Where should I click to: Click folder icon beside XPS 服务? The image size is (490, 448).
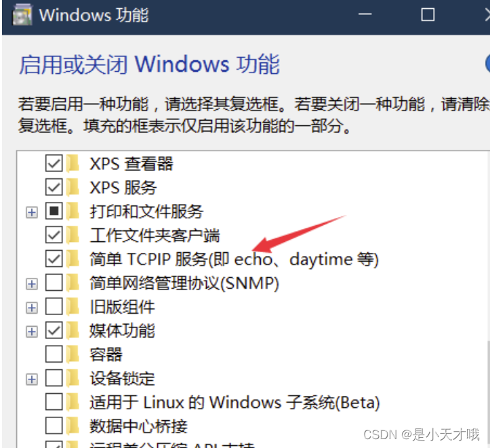73,187
